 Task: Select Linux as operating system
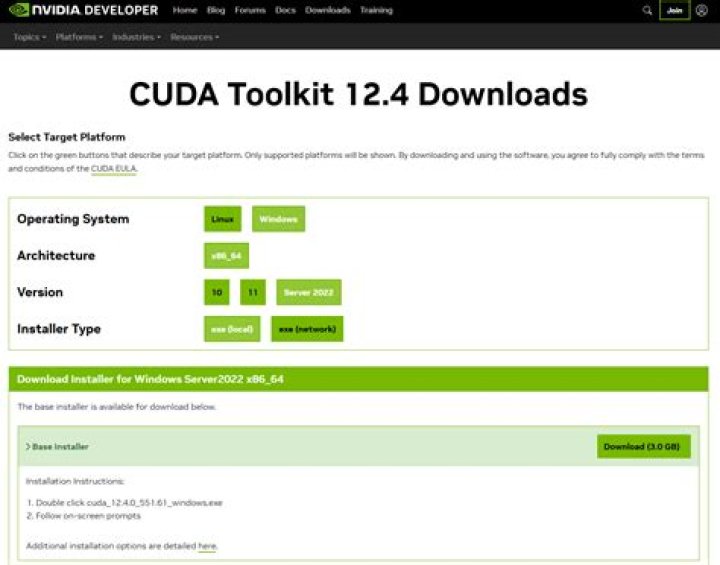tap(223, 219)
